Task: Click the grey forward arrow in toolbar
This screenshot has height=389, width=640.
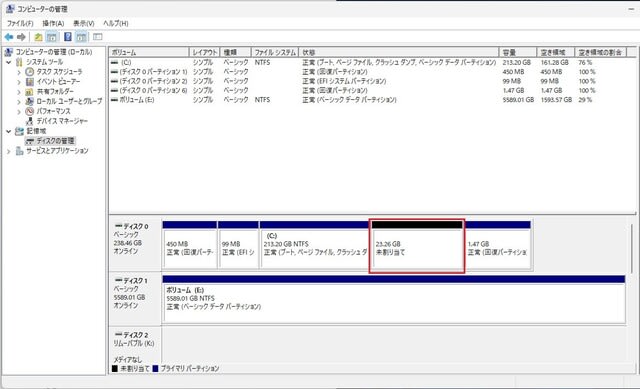Action: [21, 37]
